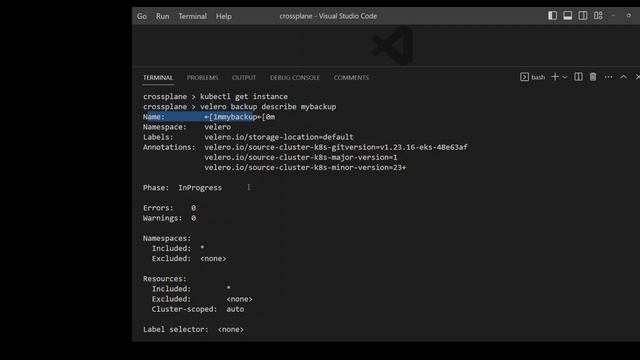
Task: Switch to the COMMENTS tab
Action: click(351, 78)
